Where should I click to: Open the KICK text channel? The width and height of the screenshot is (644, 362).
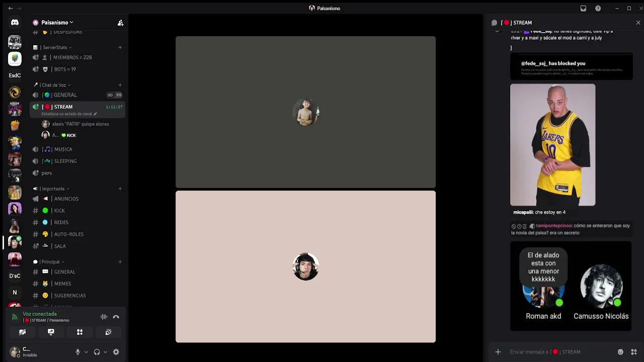[x=77, y=211]
